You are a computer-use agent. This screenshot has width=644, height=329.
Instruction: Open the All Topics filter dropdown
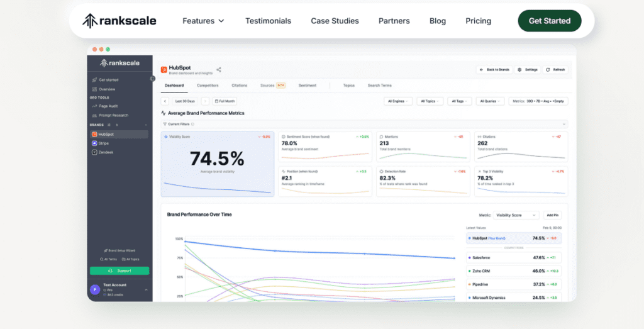[430, 101]
